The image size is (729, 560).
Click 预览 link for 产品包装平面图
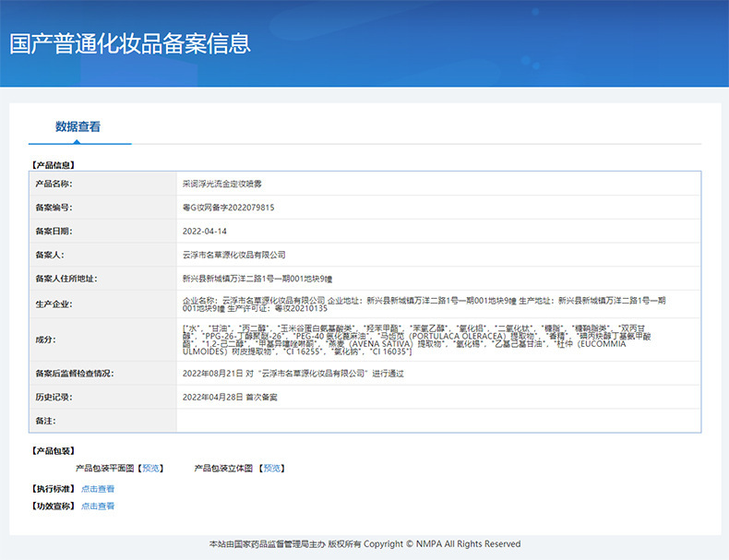tap(150, 469)
